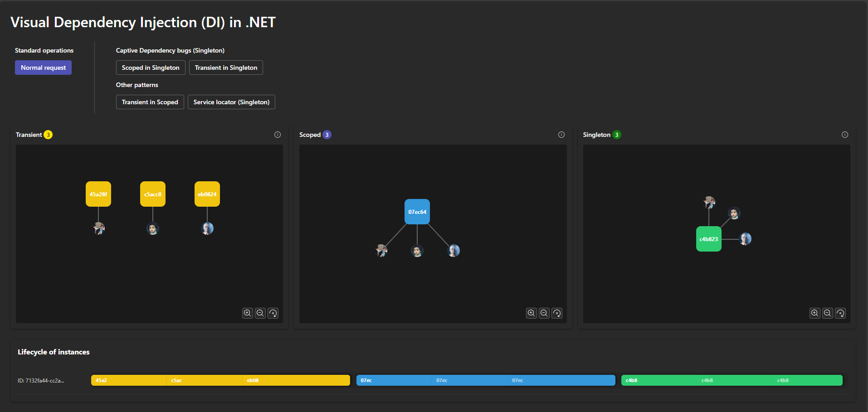This screenshot has height=412, width=868.
Task: Open info icon of Singleton panel
Action: point(845,135)
